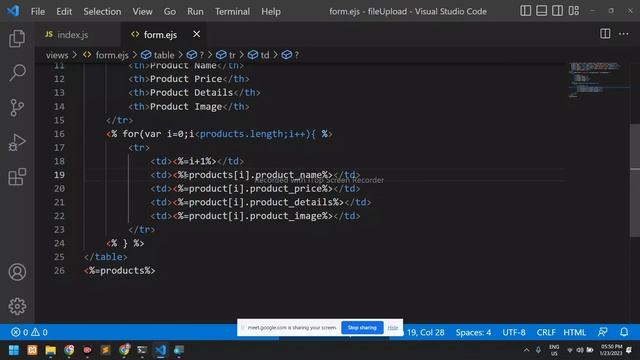Click the Hide link in sharing bar
The image size is (640, 360).
click(393, 327)
